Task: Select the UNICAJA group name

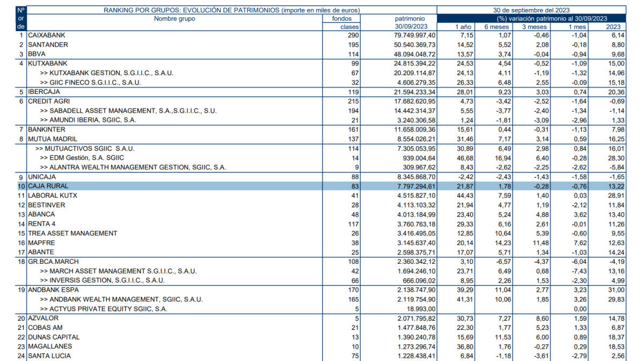Action: click(x=42, y=177)
